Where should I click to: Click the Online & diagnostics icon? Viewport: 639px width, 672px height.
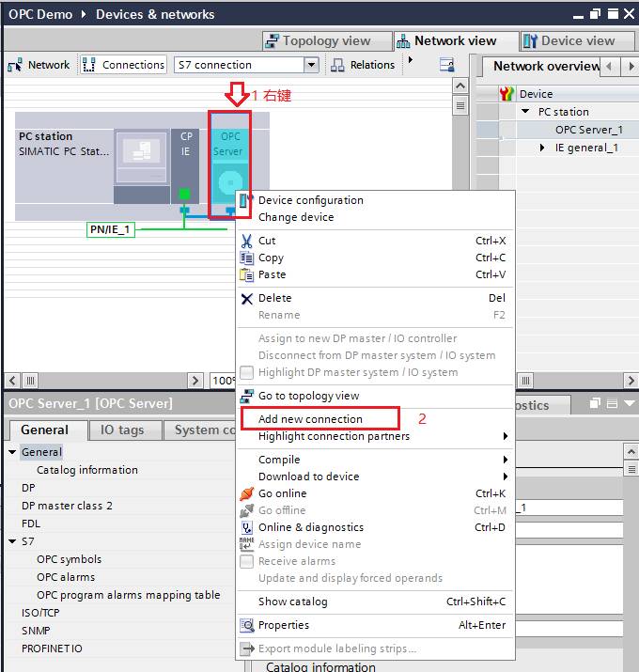coord(247,527)
